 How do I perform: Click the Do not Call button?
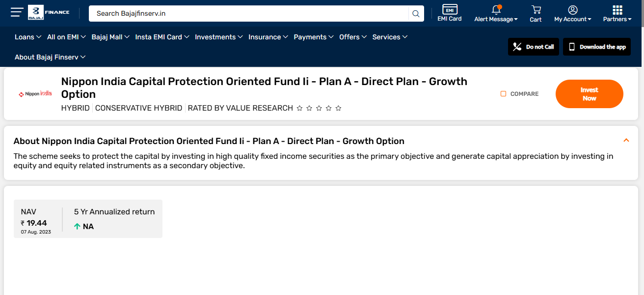pos(534,47)
